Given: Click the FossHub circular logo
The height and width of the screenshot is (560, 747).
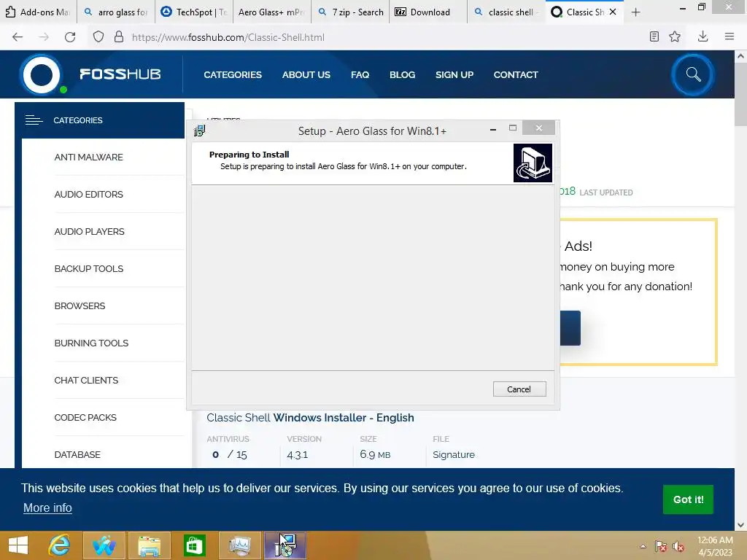Looking at the screenshot, I should 42,75.
